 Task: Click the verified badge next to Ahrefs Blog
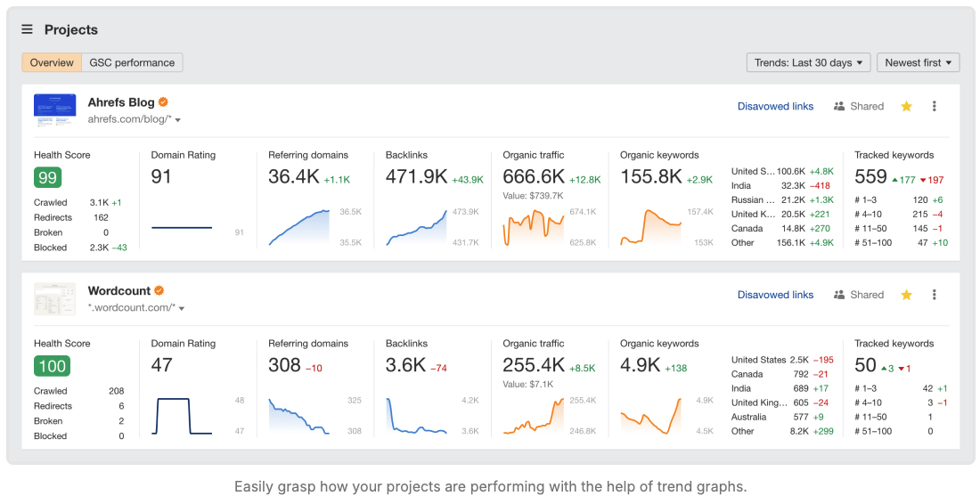(x=163, y=102)
